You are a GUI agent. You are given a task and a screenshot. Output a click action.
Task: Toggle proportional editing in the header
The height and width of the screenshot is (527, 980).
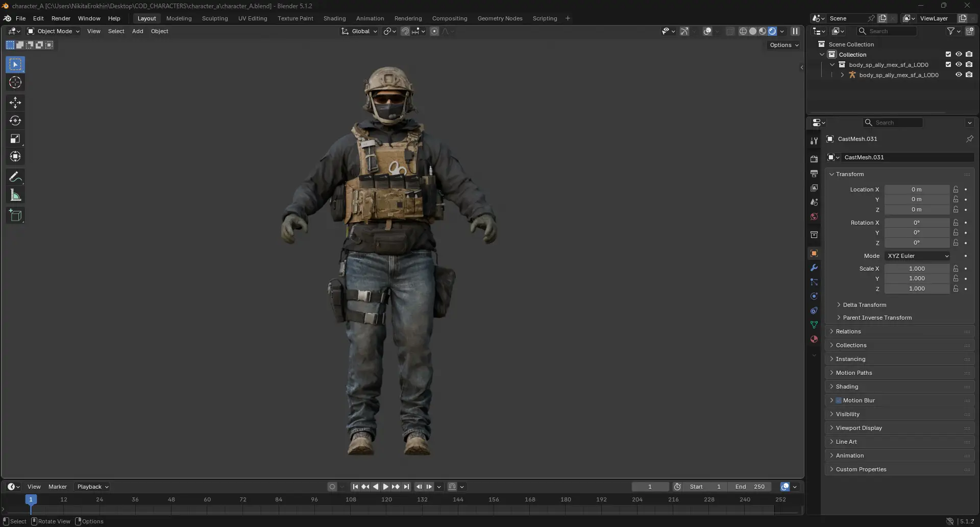click(434, 31)
